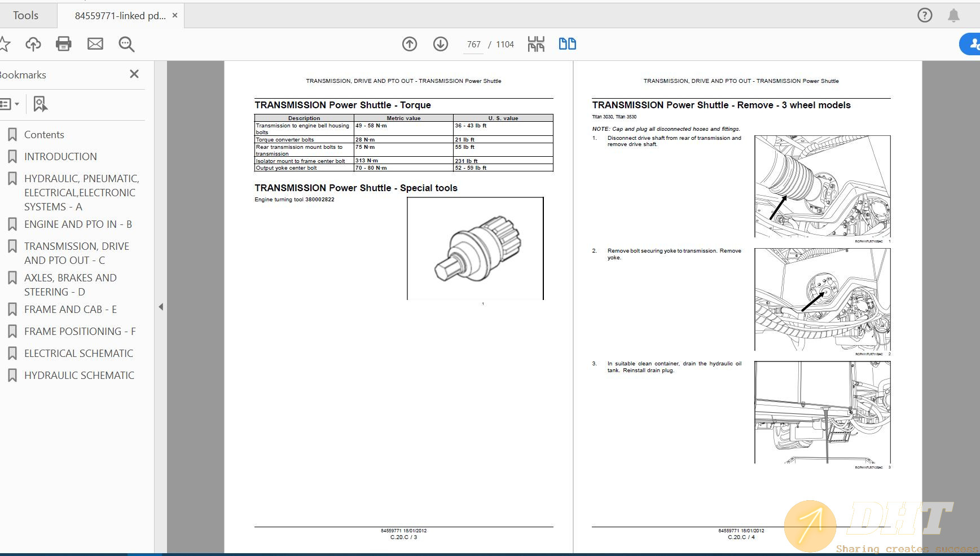Switch to the Tools tab
Image resolution: width=980 pixels, height=556 pixels.
point(27,15)
